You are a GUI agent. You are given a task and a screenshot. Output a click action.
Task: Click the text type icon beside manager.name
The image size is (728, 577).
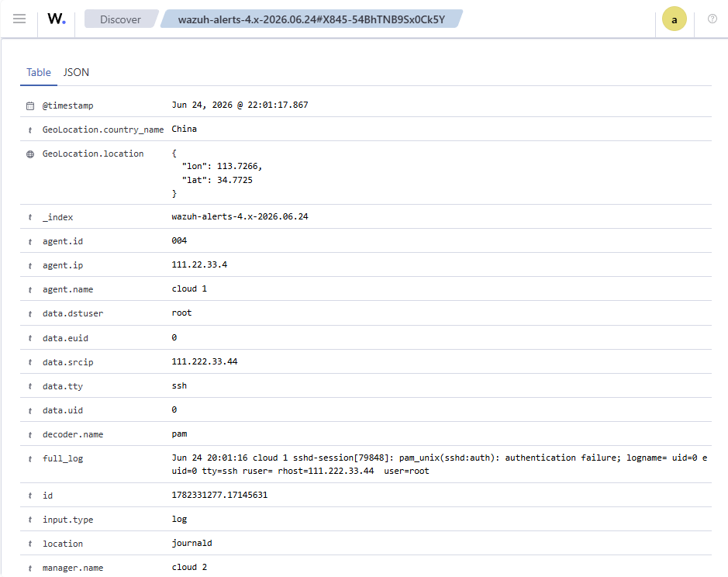coord(30,568)
